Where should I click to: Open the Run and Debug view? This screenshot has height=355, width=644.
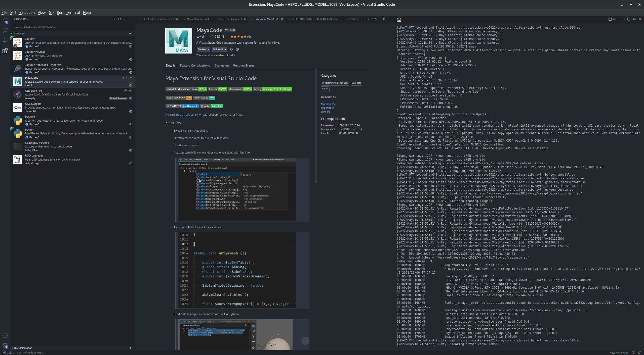(5, 41)
